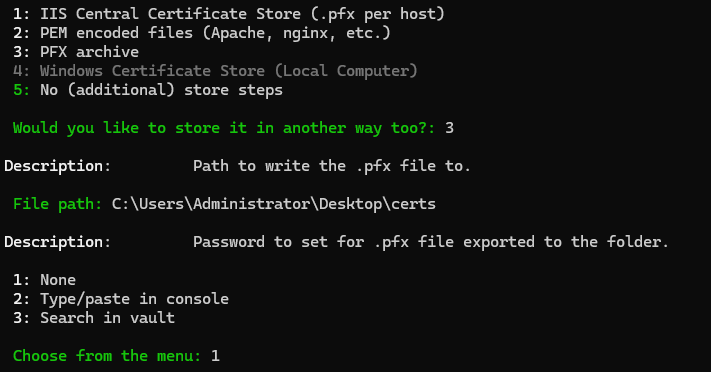Click the Search in vault option
711x372 pixels.
point(94,318)
